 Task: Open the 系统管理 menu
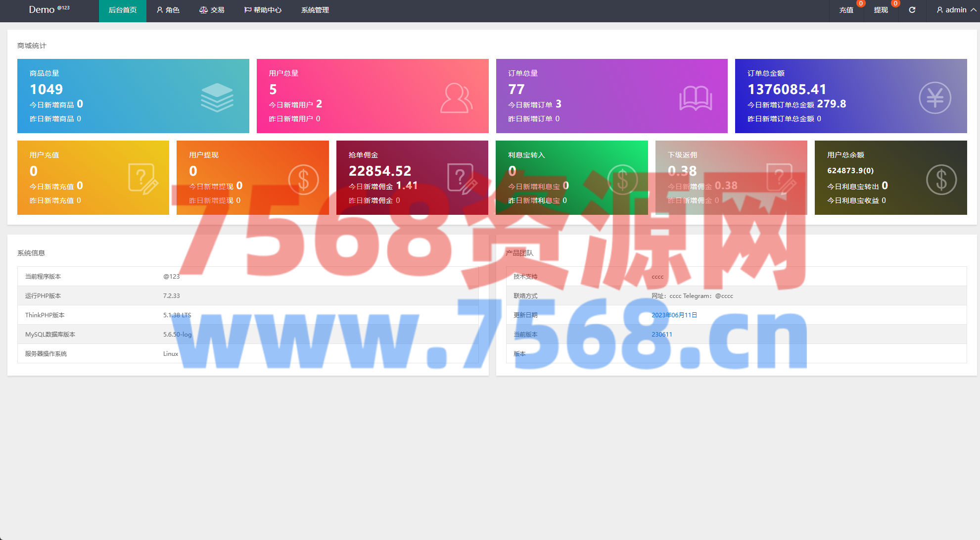coord(315,10)
